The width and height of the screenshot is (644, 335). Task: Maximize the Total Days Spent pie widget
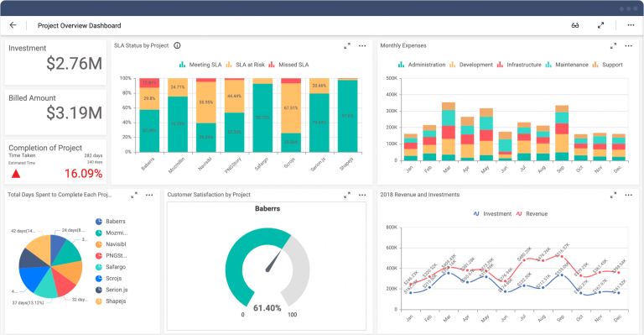(134, 196)
